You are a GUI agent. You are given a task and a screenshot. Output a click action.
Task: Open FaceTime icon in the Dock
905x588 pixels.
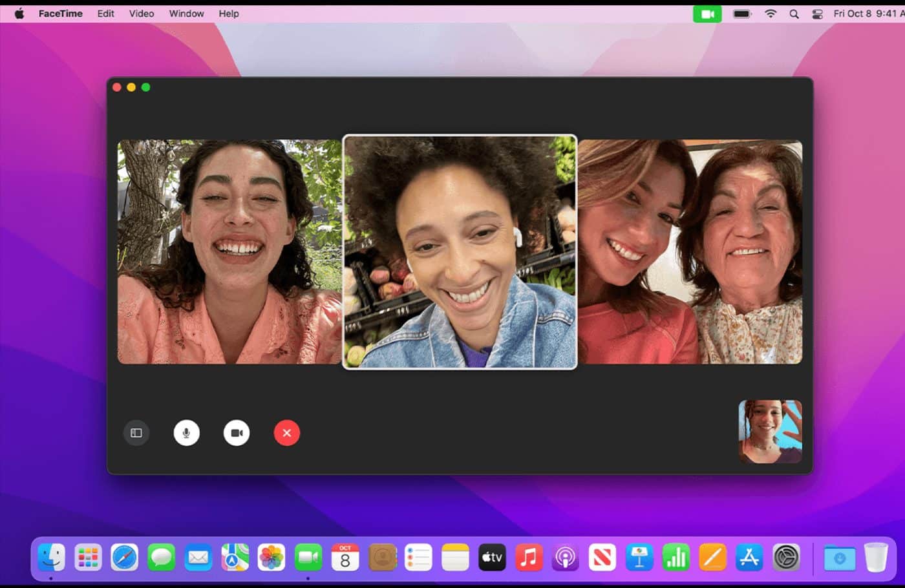click(x=308, y=558)
